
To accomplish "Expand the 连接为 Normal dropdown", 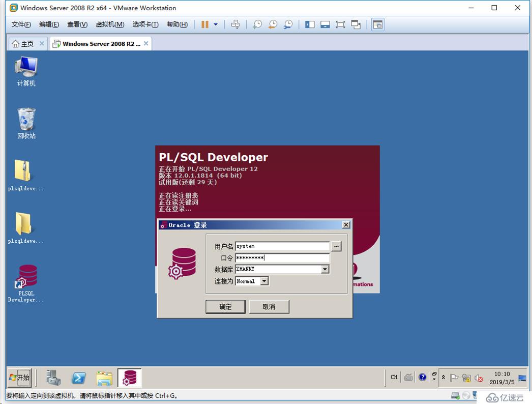I will pyautogui.click(x=264, y=281).
